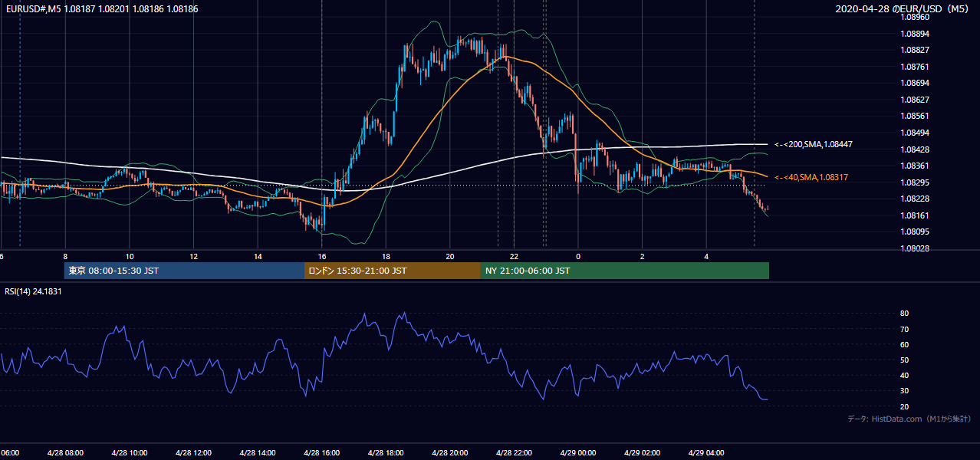Click price axis value 1.08827
980x460 pixels.
[915, 50]
